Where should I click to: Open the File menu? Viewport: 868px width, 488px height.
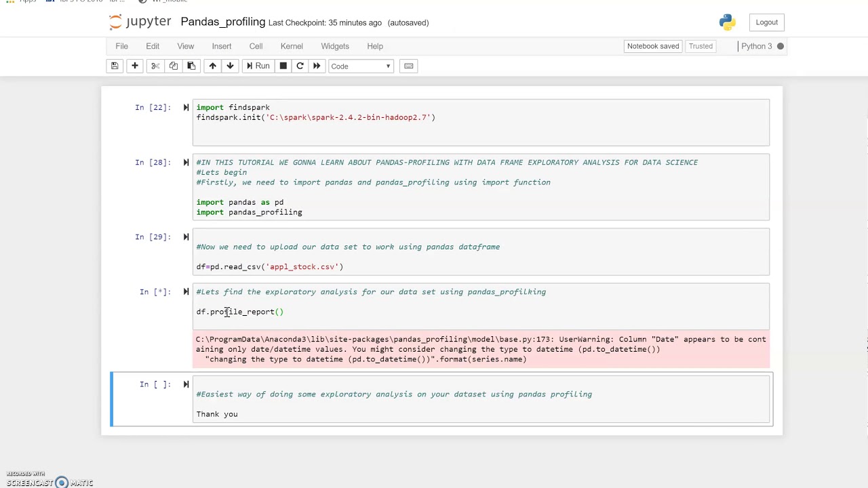pyautogui.click(x=121, y=46)
